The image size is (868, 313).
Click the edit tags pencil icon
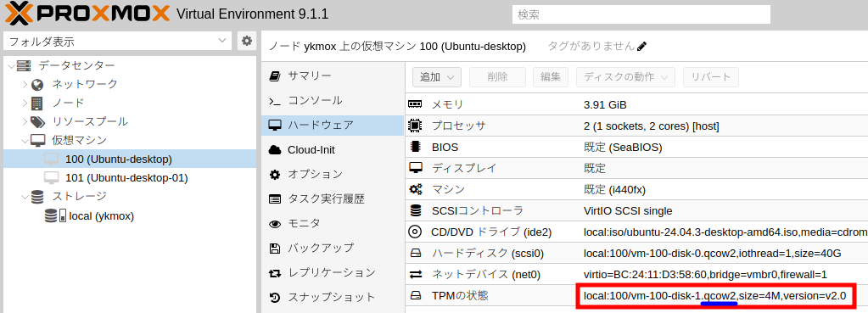point(642,47)
